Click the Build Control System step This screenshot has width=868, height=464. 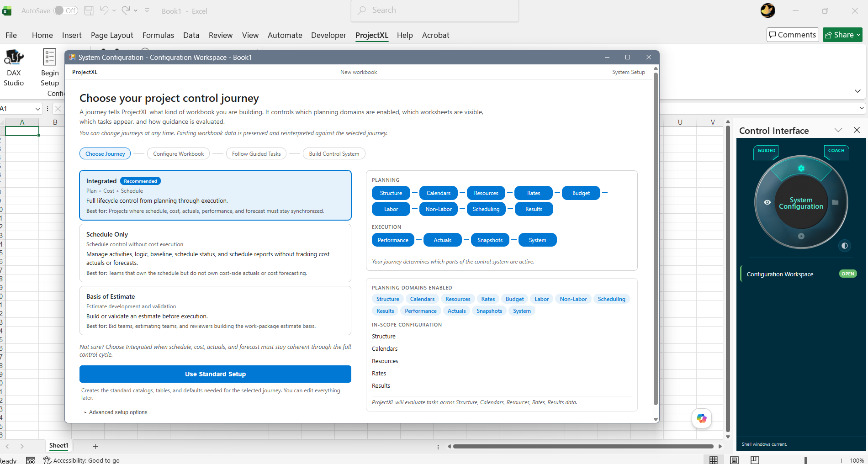334,154
